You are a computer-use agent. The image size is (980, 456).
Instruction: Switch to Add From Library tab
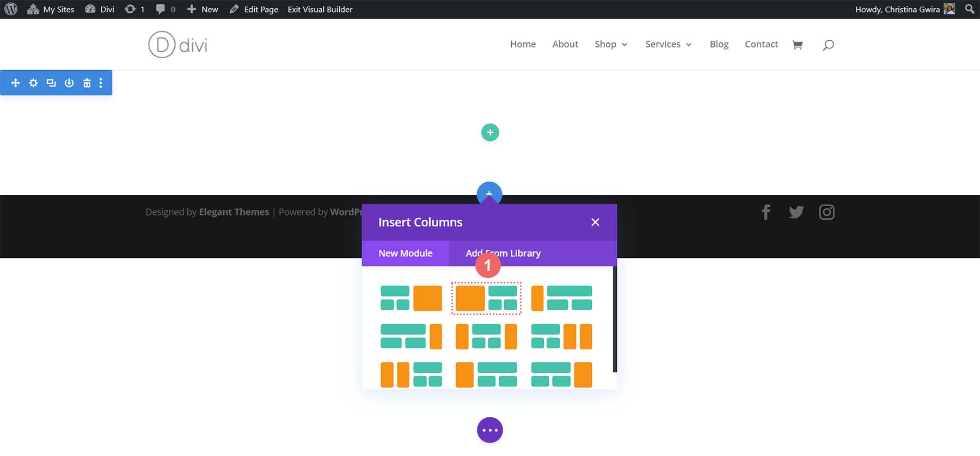[503, 253]
